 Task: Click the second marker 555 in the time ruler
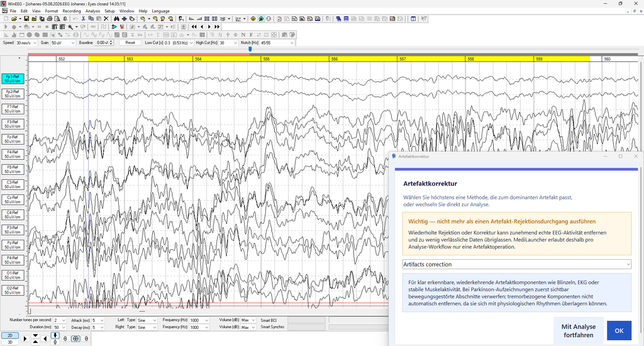[x=267, y=59]
